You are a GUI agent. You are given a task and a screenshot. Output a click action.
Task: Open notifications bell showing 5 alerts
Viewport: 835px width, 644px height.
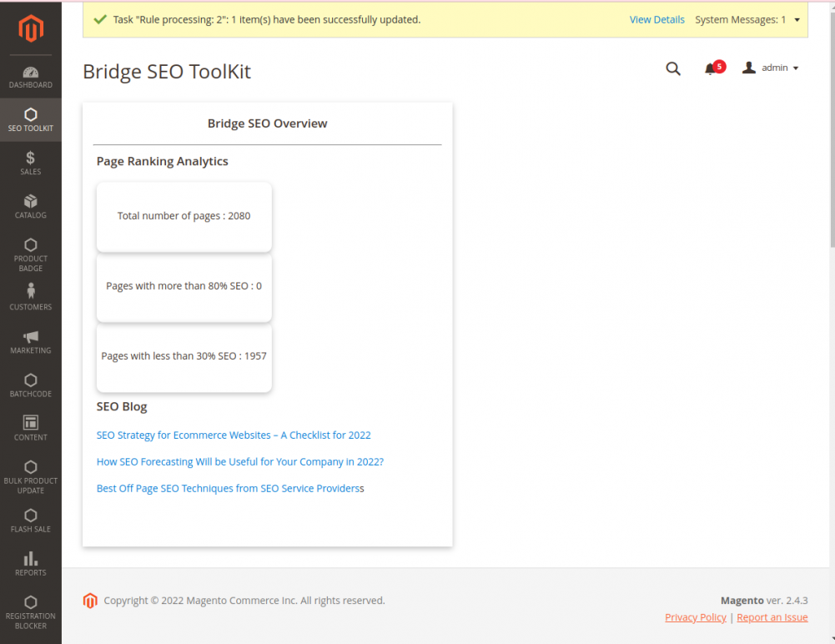coord(711,68)
